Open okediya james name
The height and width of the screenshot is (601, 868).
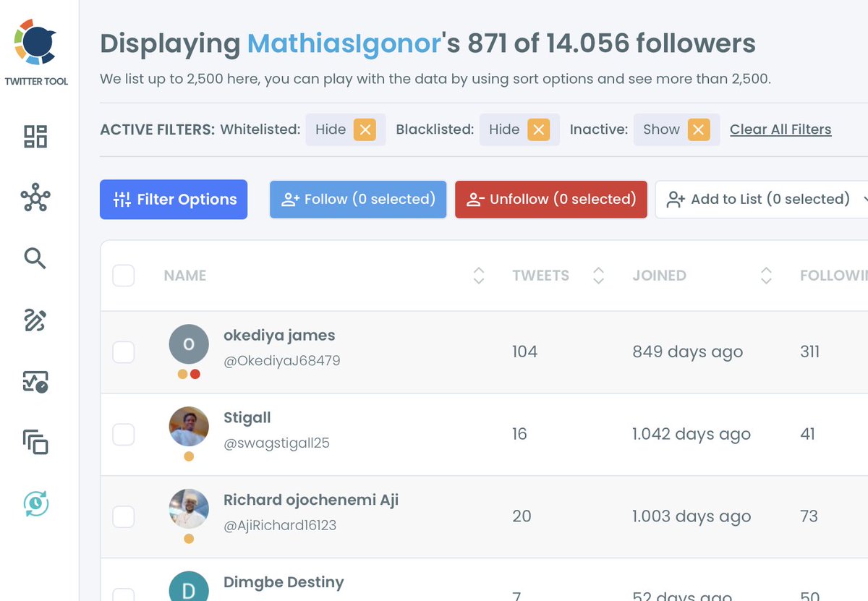point(279,336)
